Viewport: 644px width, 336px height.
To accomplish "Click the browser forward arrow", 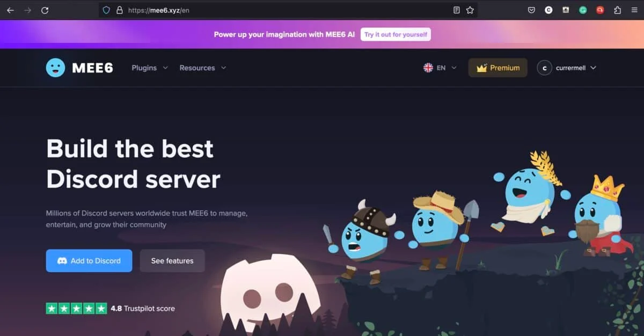I will click(x=27, y=10).
